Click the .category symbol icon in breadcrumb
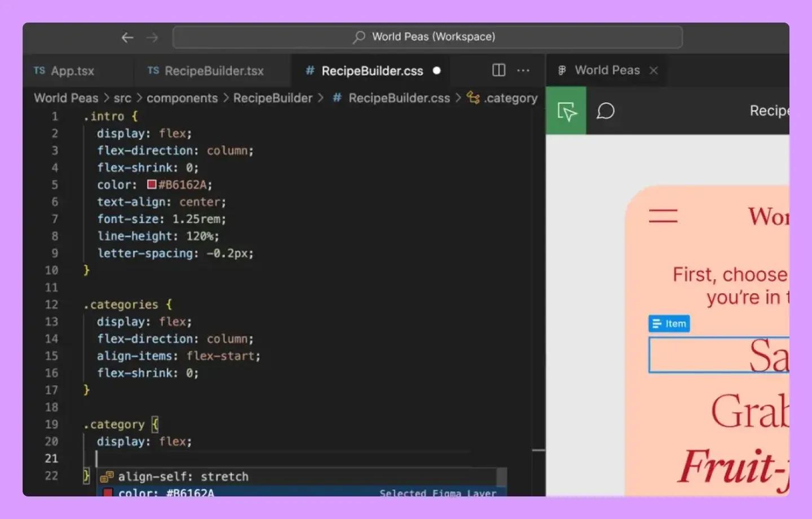 (473, 98)
